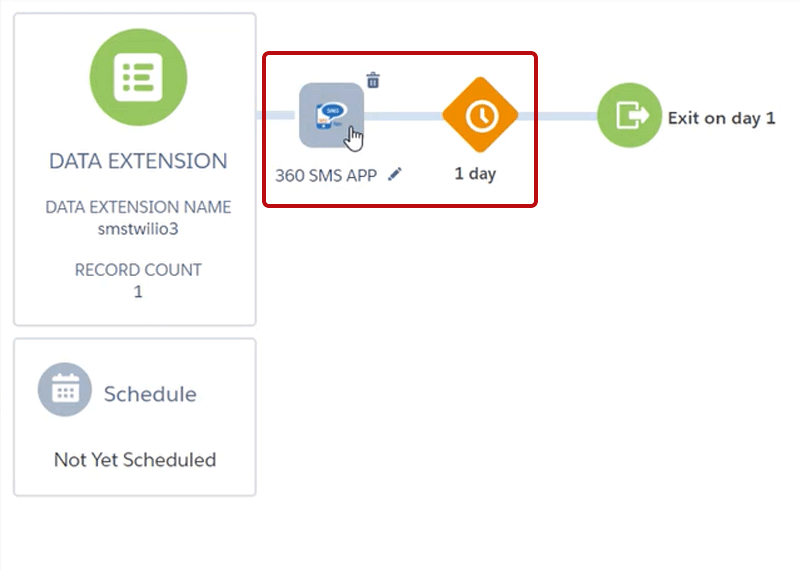Click the record count value '1'
Viewport: 800px width, 570px height.
(x=138, y=292)
